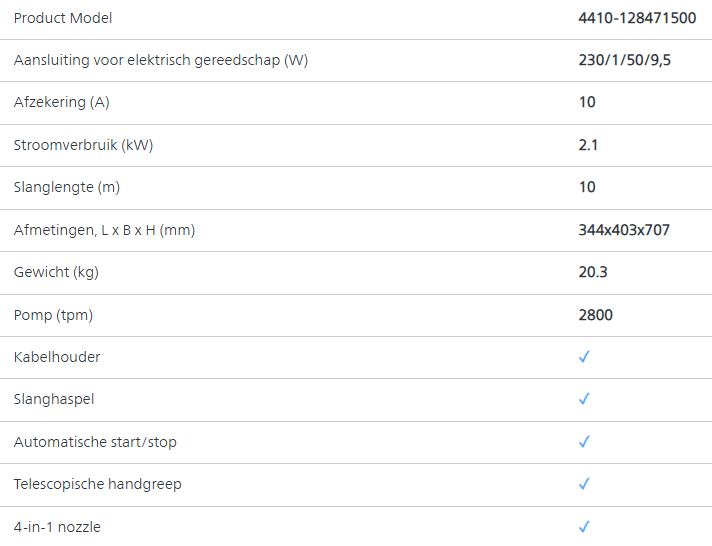Click the Kabelhouder blue checkmark icon
The width and height of the screenshot is (712, 546).
point(584,357)
